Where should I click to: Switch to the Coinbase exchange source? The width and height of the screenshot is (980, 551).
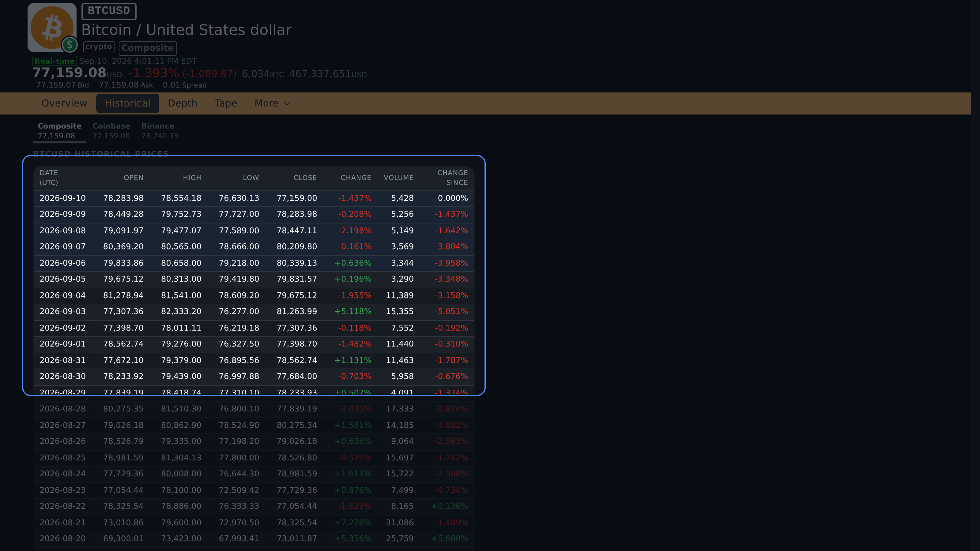[111, 131]
